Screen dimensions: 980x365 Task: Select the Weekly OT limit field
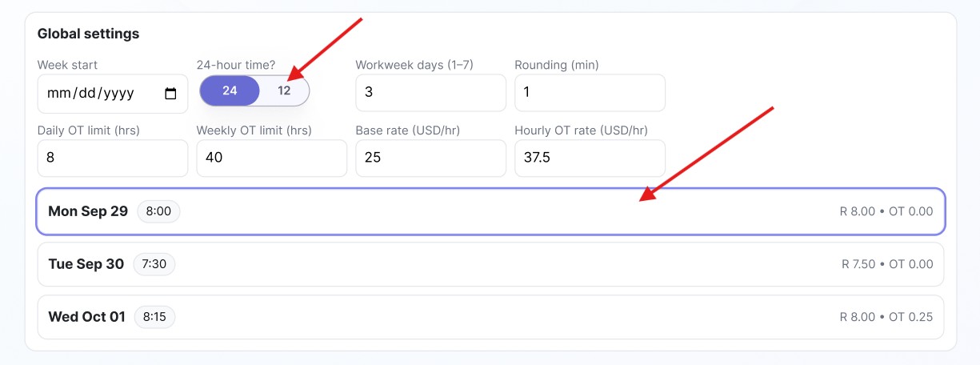[271, 158]
